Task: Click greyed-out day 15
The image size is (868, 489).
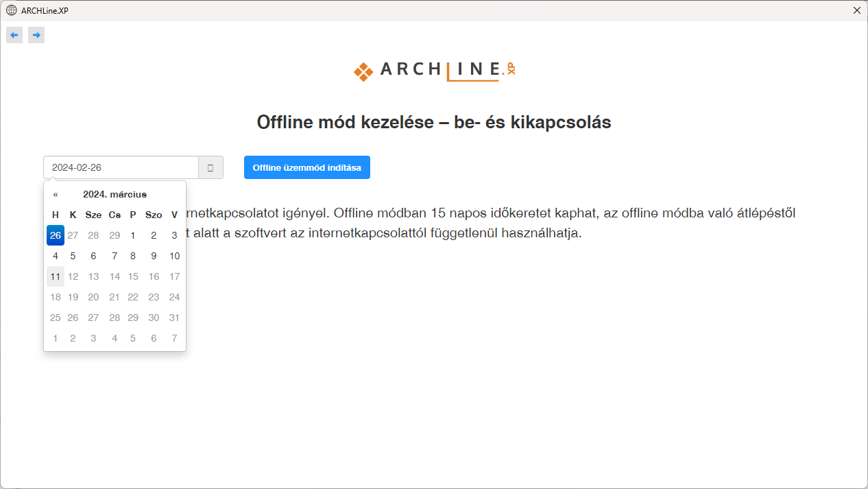Action: point(133,276)
